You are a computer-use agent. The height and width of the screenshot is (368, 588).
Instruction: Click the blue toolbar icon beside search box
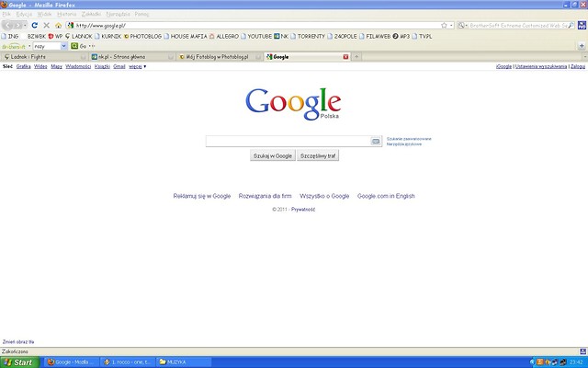point(582,25)
